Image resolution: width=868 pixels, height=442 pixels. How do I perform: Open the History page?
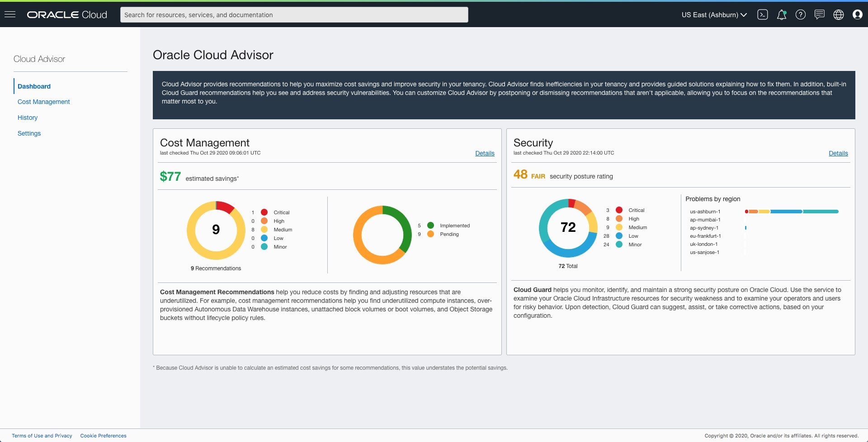pyautogui.click(x=27, y=118)
